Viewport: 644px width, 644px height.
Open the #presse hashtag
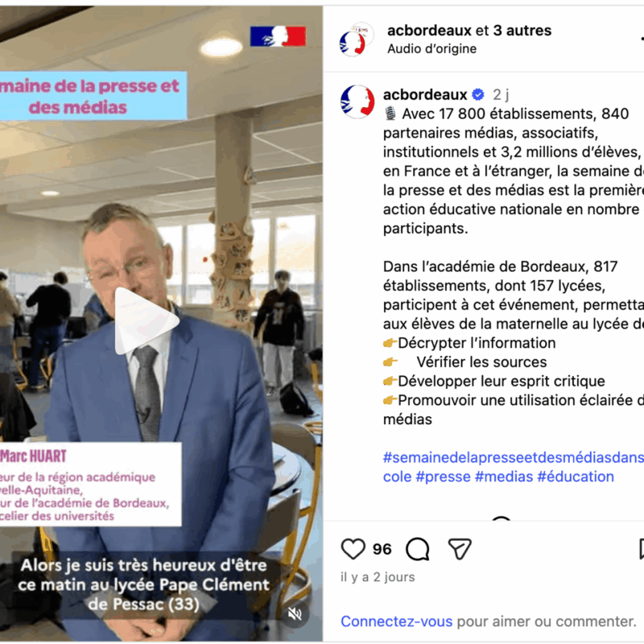tap(443, 477)
